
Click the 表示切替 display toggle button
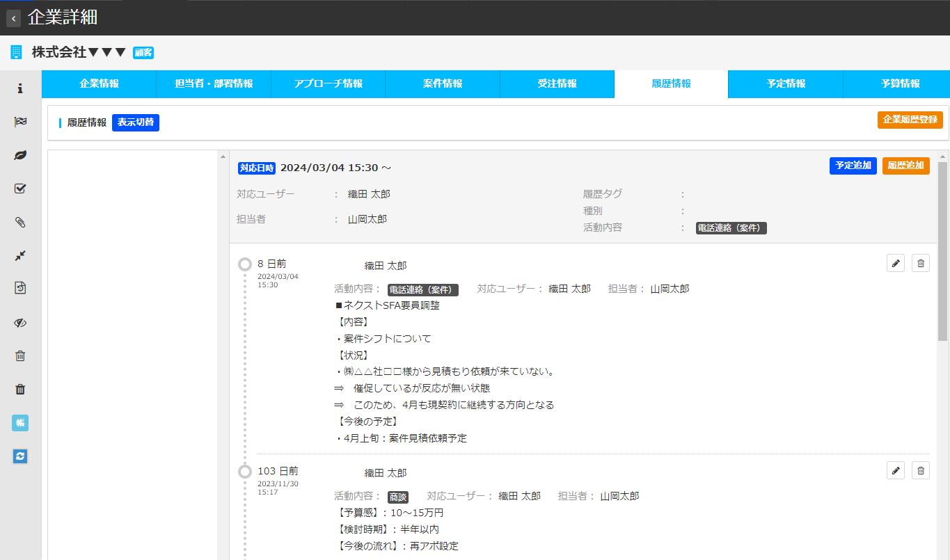tap(135, 122)
